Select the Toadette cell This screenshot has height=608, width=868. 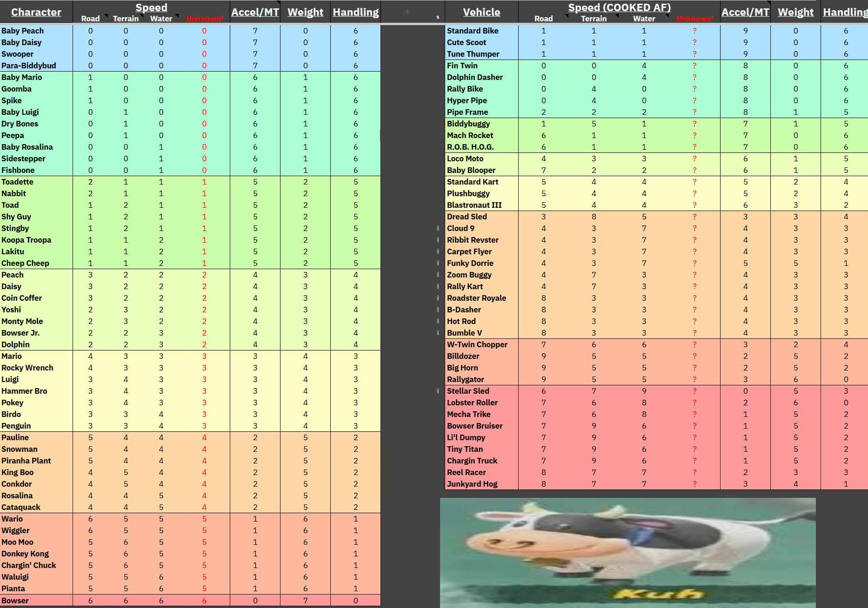(x=36, y=182)
